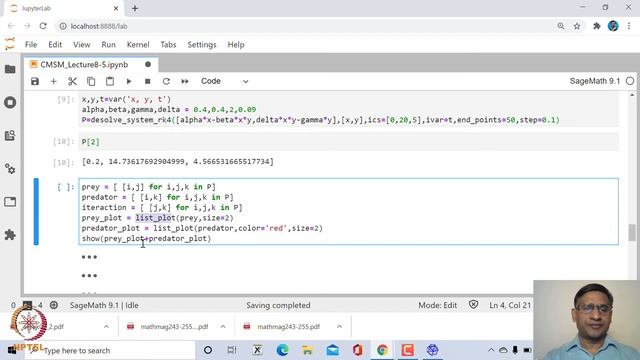Open the cell type Code dropdown
This screenshot has height=360, width=640.
point(224,81)
